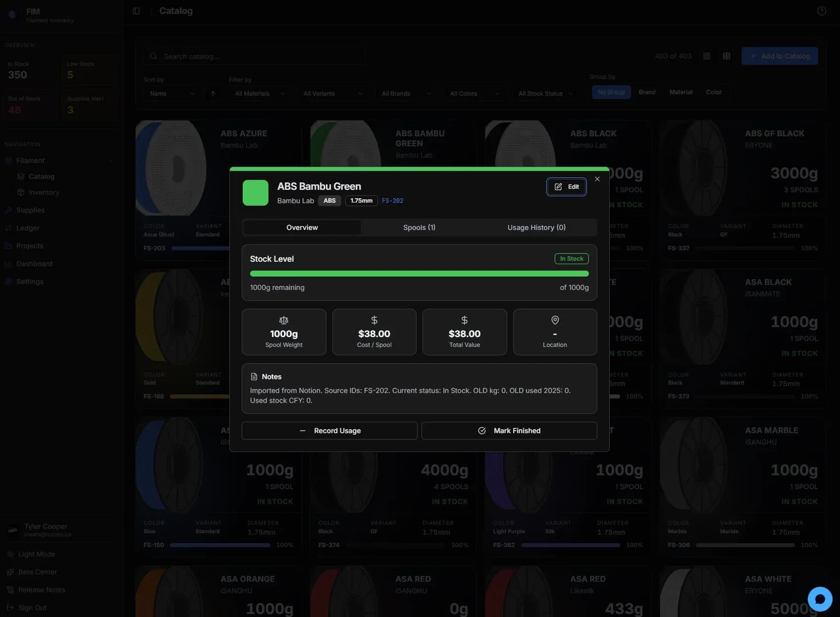Screen dimensions: 840x617
Task: Open the Sort by Name dropdown
Action: [172, 94]
